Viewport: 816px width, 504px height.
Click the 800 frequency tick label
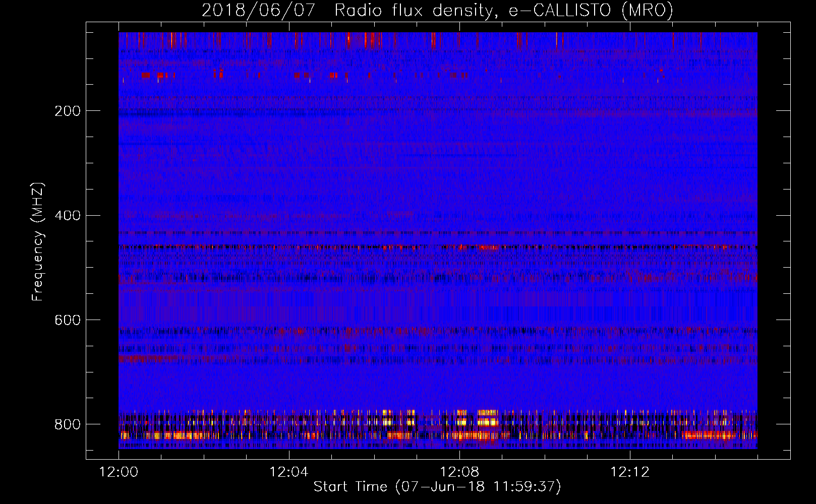tap(68, 424)
